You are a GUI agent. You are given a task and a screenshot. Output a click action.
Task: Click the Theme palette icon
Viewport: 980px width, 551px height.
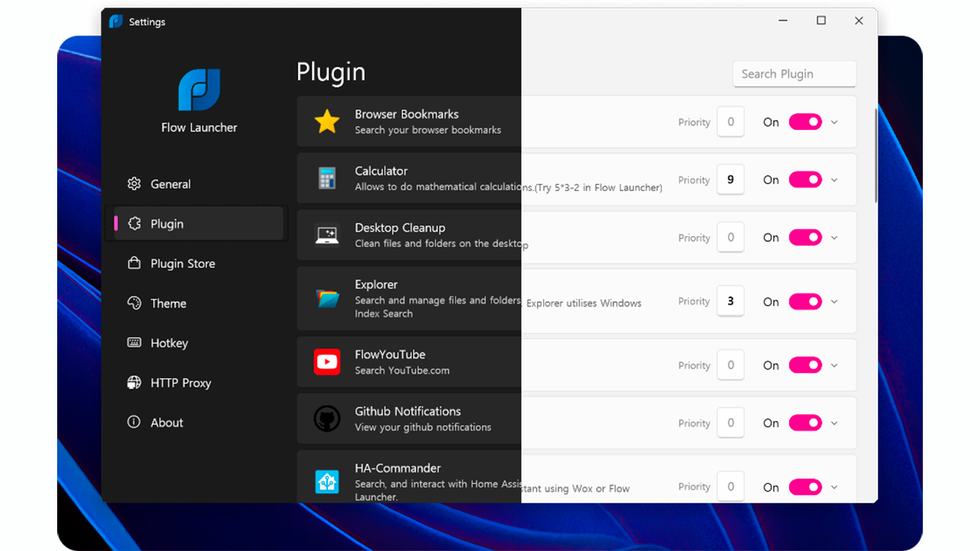(x=134, y=304)
